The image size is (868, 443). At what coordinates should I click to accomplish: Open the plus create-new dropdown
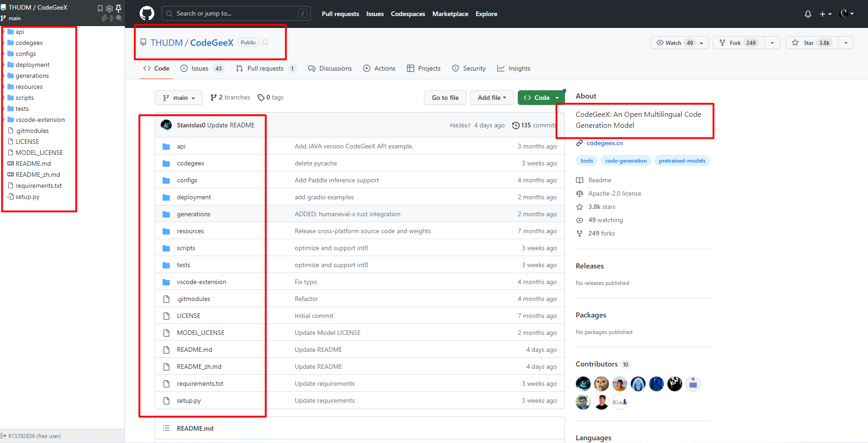(x=825, y=14)
